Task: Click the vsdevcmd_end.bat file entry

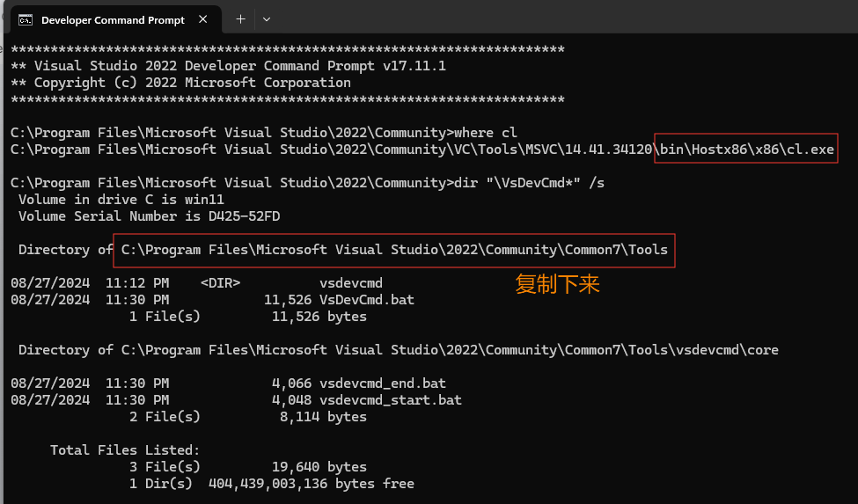Action: [383, 383]
